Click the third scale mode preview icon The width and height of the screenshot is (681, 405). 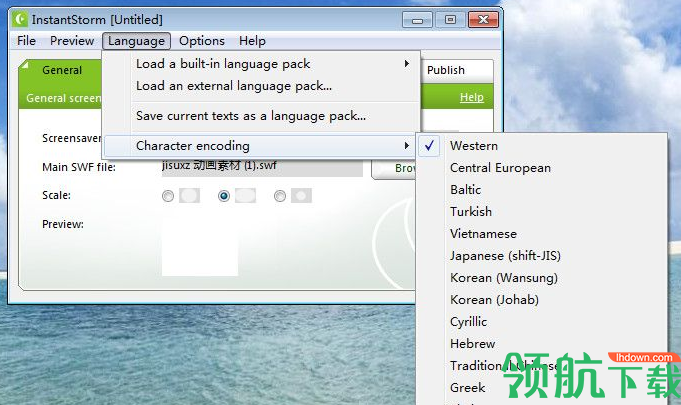301,196
